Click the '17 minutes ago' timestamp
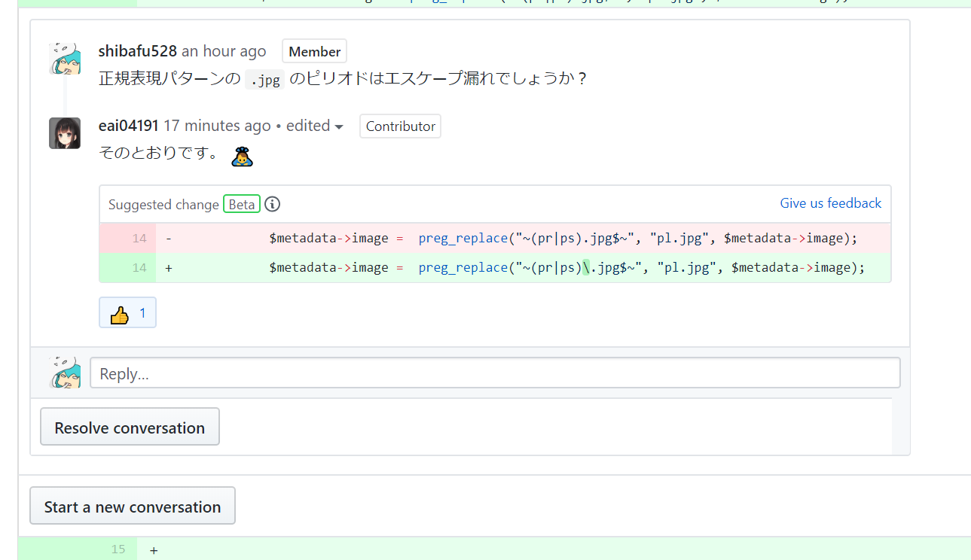This screenshot has width=971, height=560. pos(217,126)
